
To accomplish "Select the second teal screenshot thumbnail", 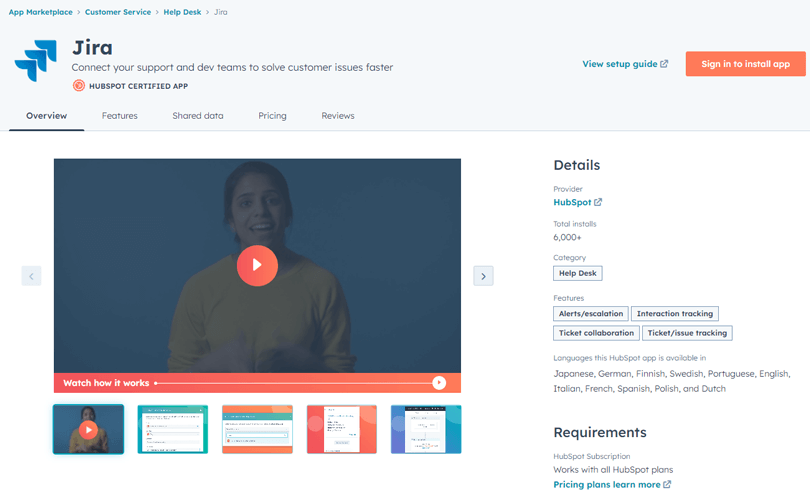I will [173, 429].
